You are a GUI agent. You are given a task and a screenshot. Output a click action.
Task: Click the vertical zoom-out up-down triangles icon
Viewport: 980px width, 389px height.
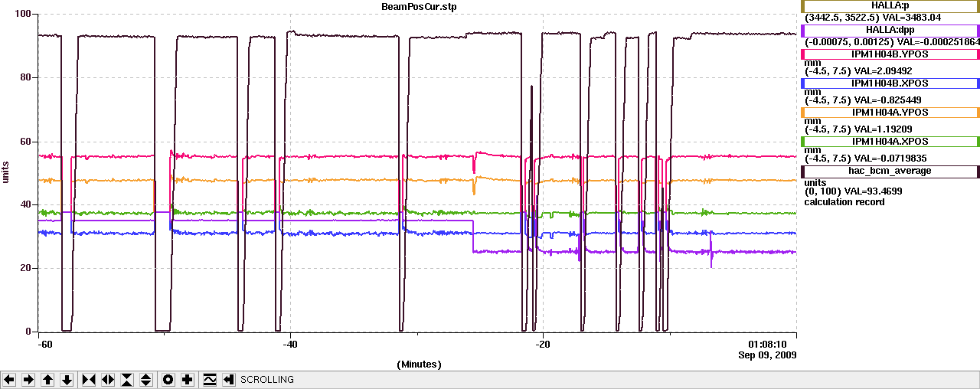pyautogui.click(x=146, y=380)
